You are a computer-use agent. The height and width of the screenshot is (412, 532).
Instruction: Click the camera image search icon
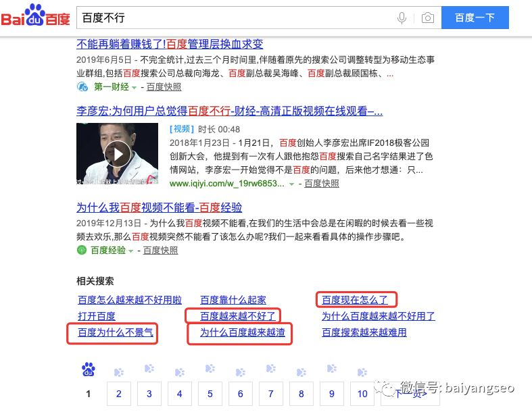click(x=427, y=18)
